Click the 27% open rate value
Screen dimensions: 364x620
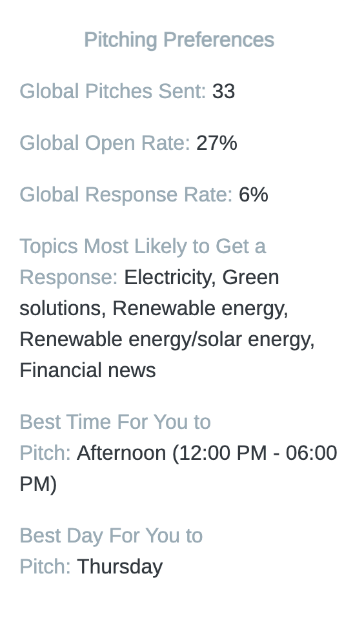click(217, 143)
